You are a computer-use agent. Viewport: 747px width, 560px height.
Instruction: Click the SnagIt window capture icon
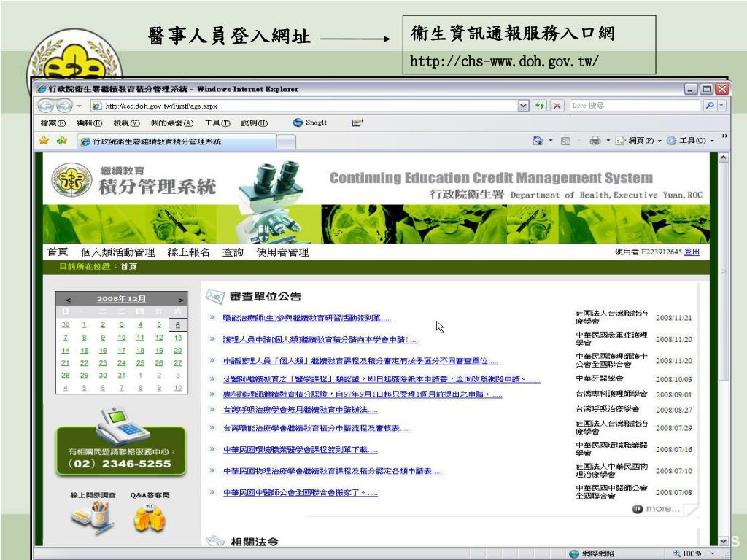click(x=357, y=122)
